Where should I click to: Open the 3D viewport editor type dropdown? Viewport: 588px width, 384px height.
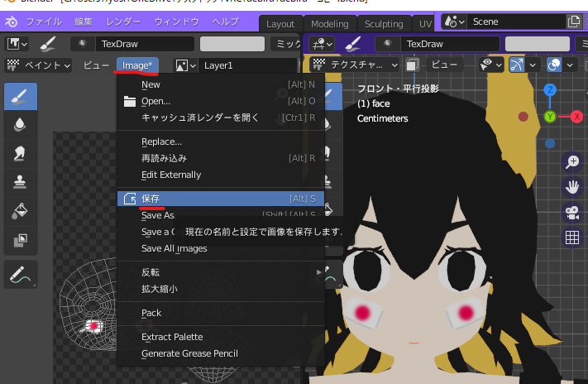point(322,44)
